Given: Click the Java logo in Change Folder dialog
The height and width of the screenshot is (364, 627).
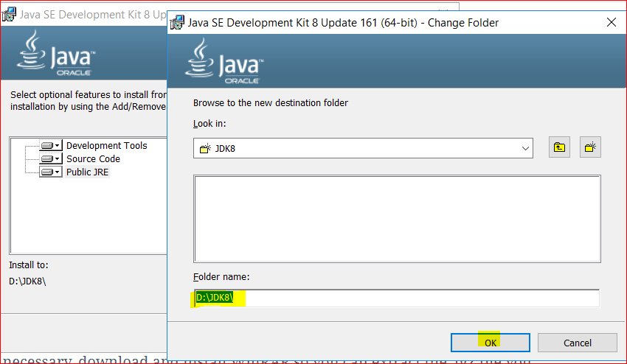Looking at the screenshot, I should click(224, 60).
